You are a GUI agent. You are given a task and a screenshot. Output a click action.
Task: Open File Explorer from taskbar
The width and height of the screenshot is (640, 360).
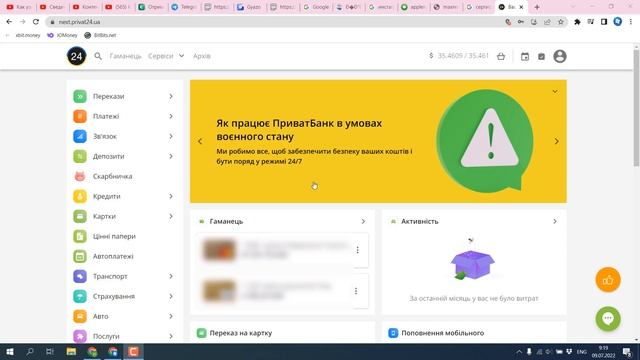tap(71, 351)
